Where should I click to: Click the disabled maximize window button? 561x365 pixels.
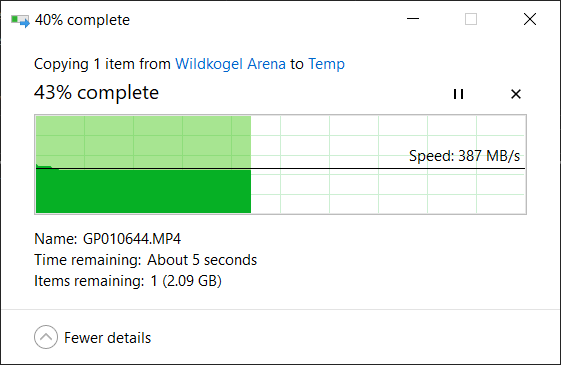(x=471, y=19)
